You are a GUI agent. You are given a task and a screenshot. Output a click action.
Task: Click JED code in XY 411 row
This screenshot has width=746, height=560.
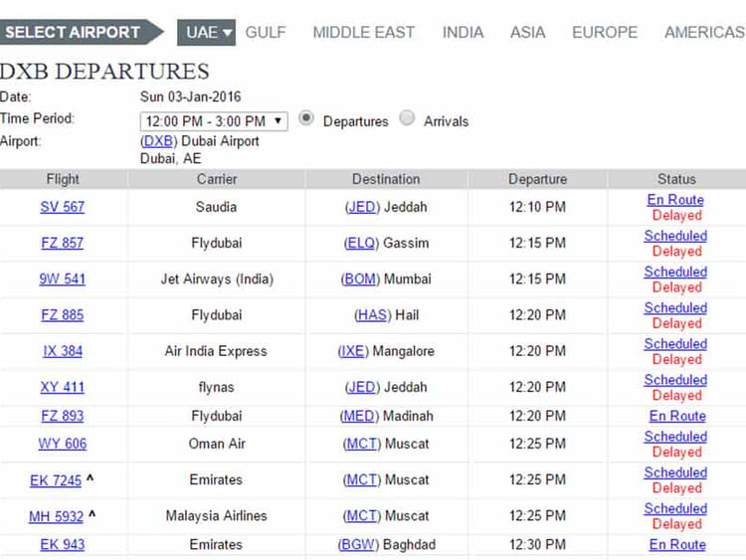[362, 387]
